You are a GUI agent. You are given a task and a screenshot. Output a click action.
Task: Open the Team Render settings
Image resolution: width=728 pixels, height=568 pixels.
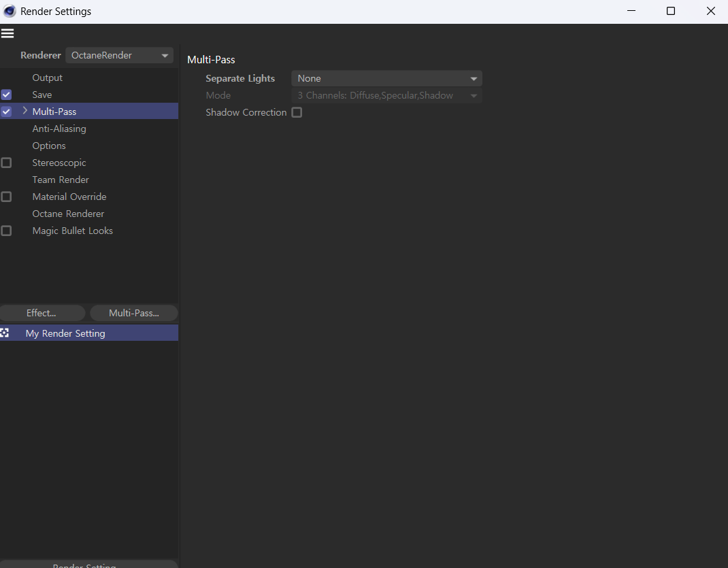[61, 180]
